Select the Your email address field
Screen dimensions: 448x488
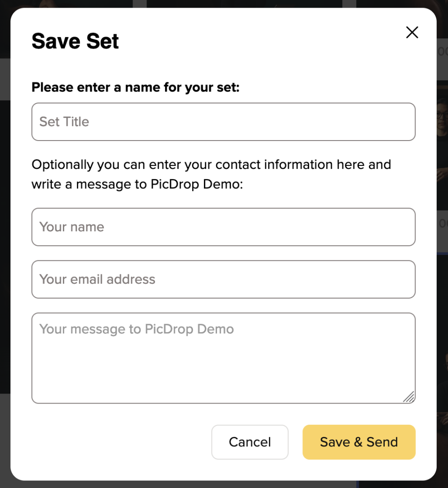coord(223,279)
